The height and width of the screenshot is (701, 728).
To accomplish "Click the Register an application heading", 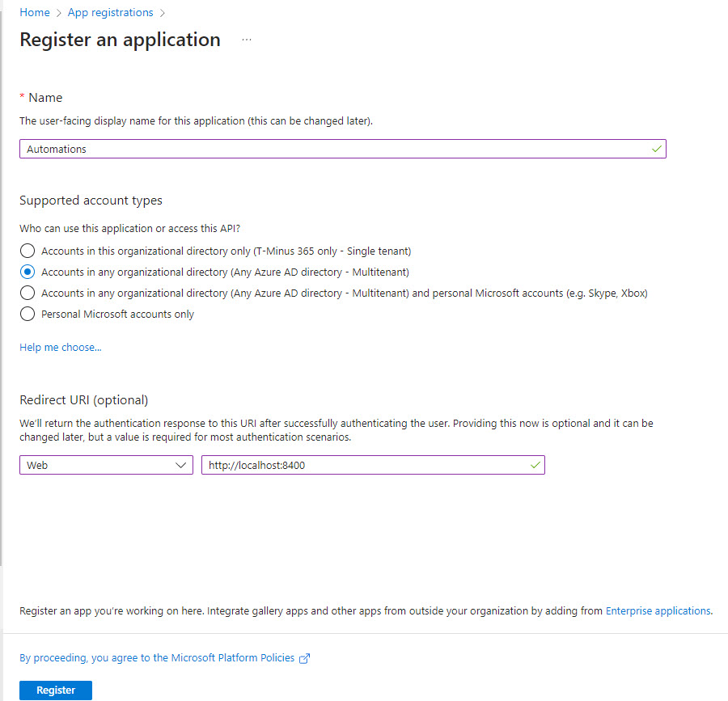I will click(120, 40).
